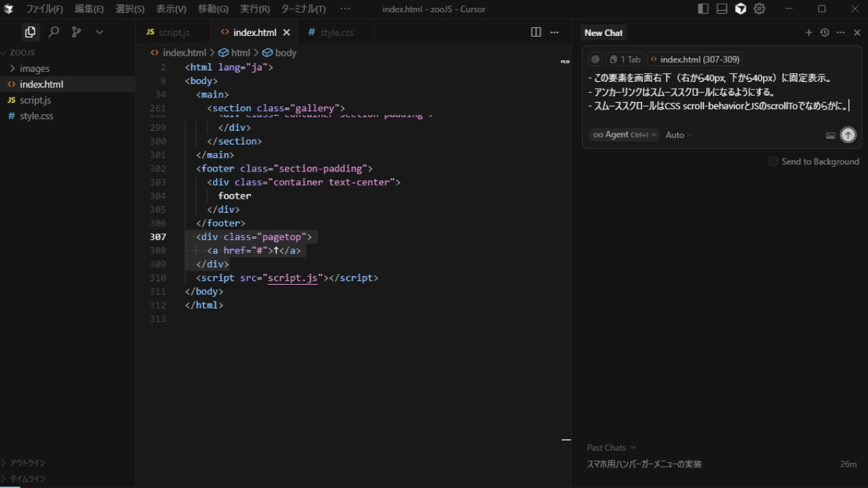Image resolution: width=868 pixels, height=488 pixels.
Task: Open the ターミナル(T) menu
Action: [x=303, y=9]
